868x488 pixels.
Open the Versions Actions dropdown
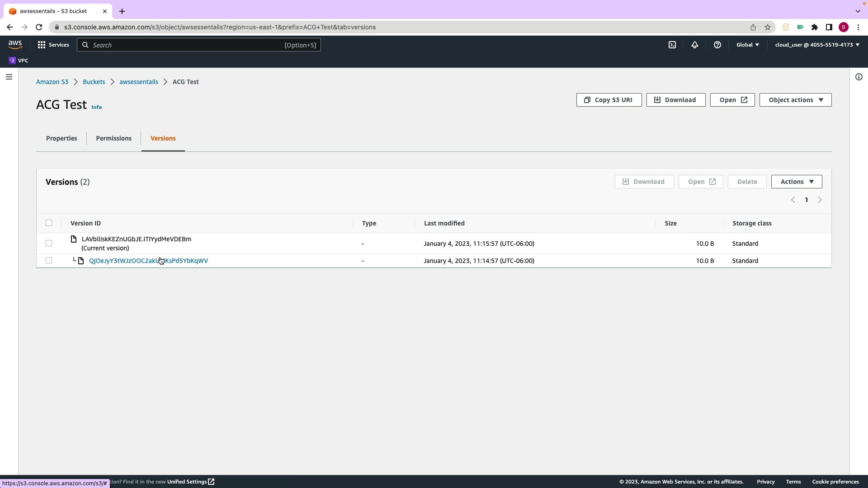coord(797,182)
